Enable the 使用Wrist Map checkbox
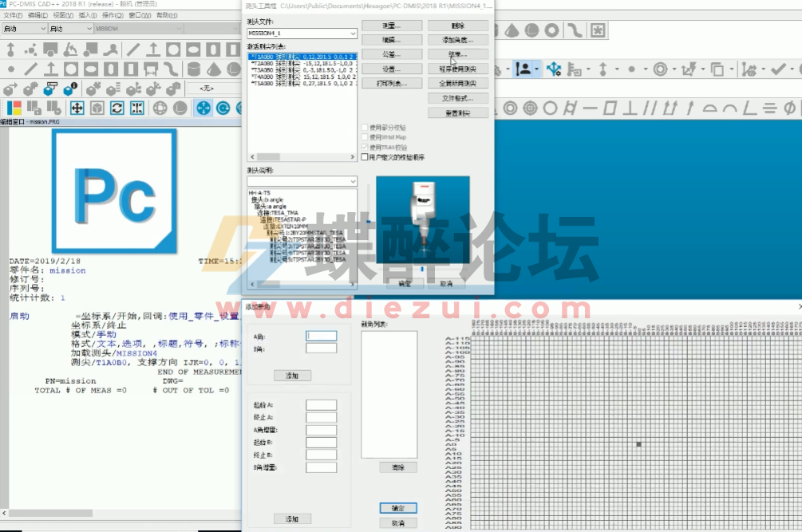This screenshot has width=802, height=532. point(364,137)
